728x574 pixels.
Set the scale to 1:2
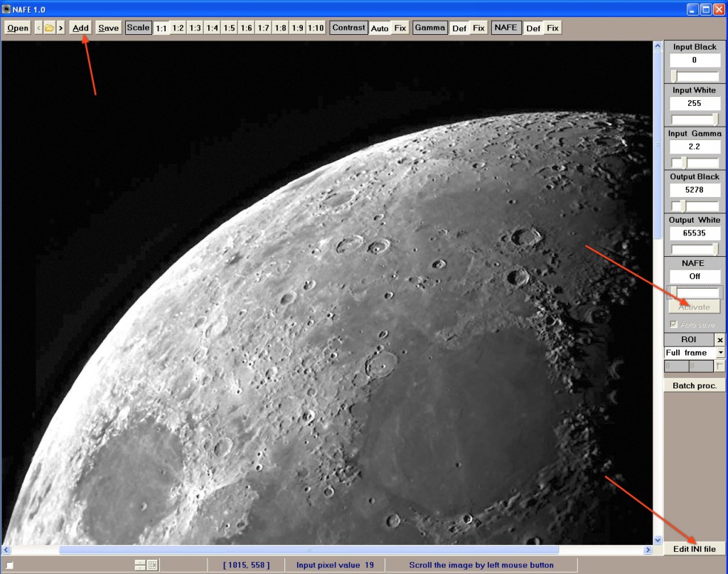[178, 28]
